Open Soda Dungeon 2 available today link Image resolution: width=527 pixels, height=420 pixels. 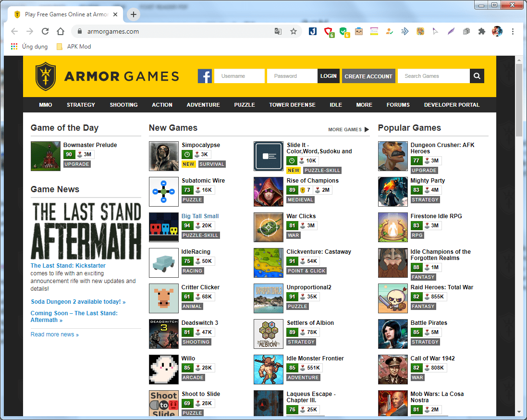tap(78, 302)
